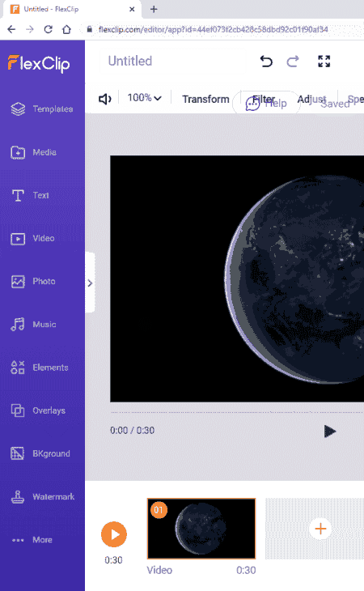Play the full timeline with orange button
Screen dimensions: 364x591
[x=114, y=534]
